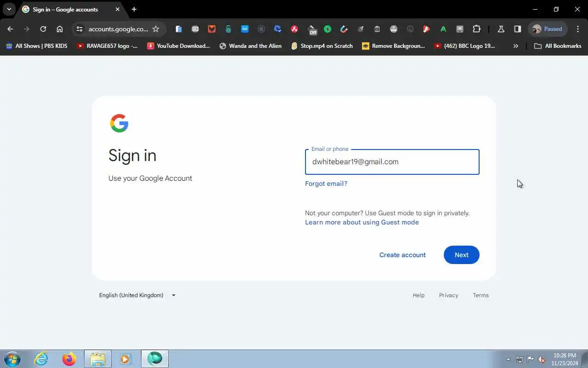The height and width of the screenshot is (368, 588).
Task: Open the All Bookmarks folder
Action: (558, 46)
